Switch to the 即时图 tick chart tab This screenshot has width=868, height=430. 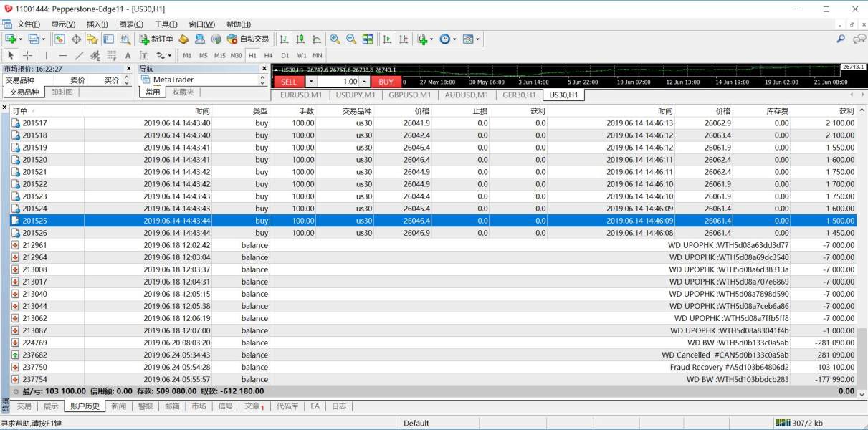tap(62, 92)
